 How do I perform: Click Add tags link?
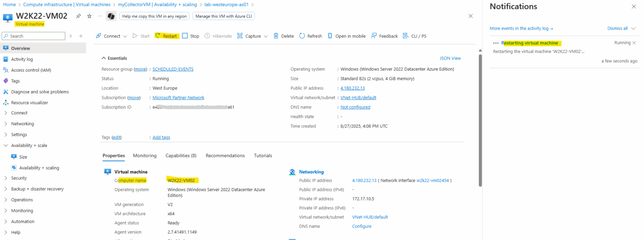[161, 137]
